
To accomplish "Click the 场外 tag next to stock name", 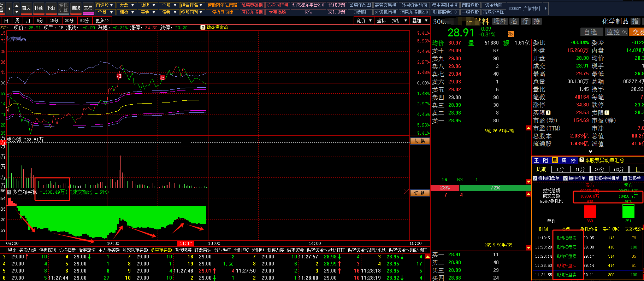I will coord(500,21).
